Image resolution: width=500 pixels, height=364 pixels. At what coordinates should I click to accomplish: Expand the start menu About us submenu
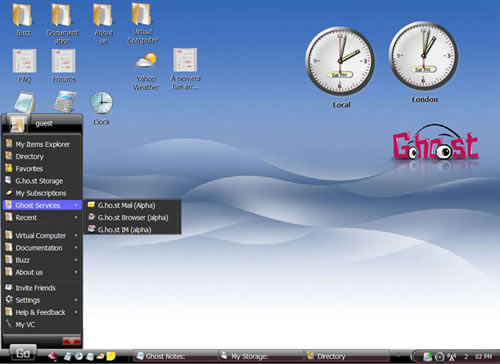pos(42,272)
